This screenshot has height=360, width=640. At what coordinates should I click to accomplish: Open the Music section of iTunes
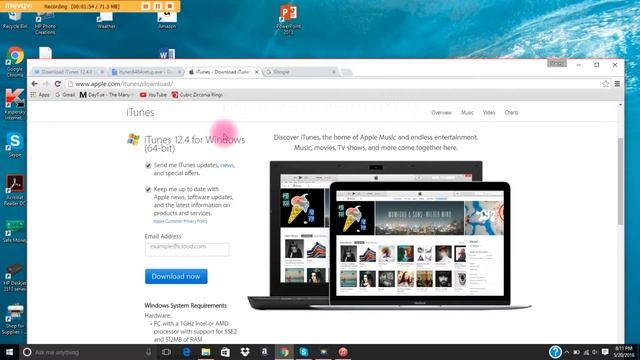[x=467, y=113]
